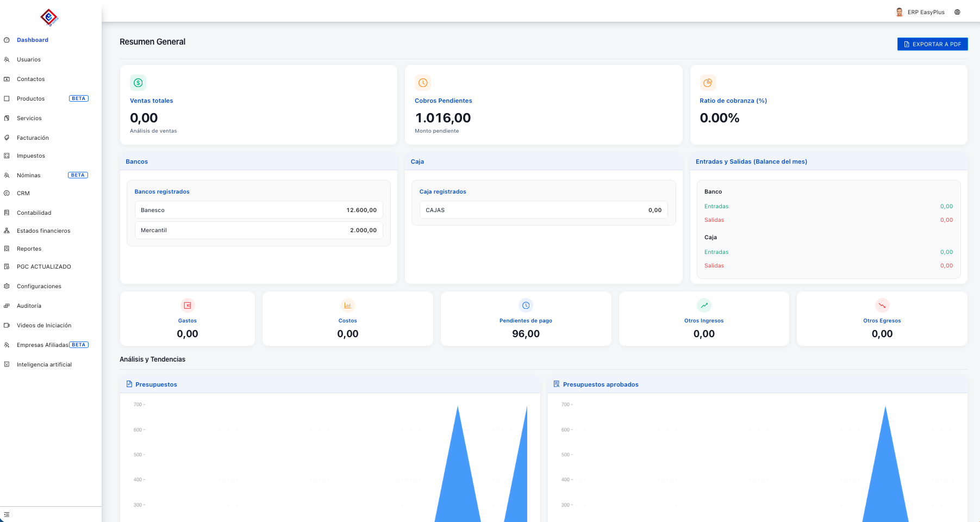Viewport: 980px width, 522px height.
Task: Open the language globe icon
Action: (x=957, y=12)
